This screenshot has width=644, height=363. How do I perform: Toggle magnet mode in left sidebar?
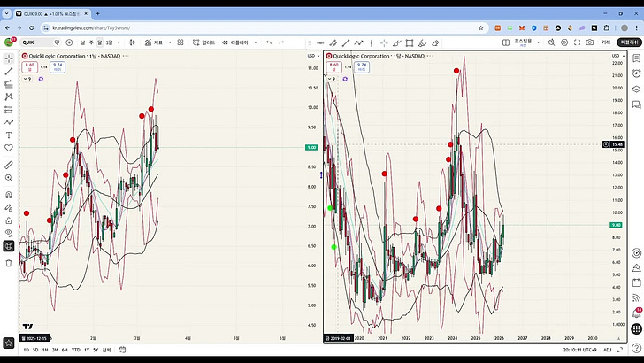[x=9, y=195]
